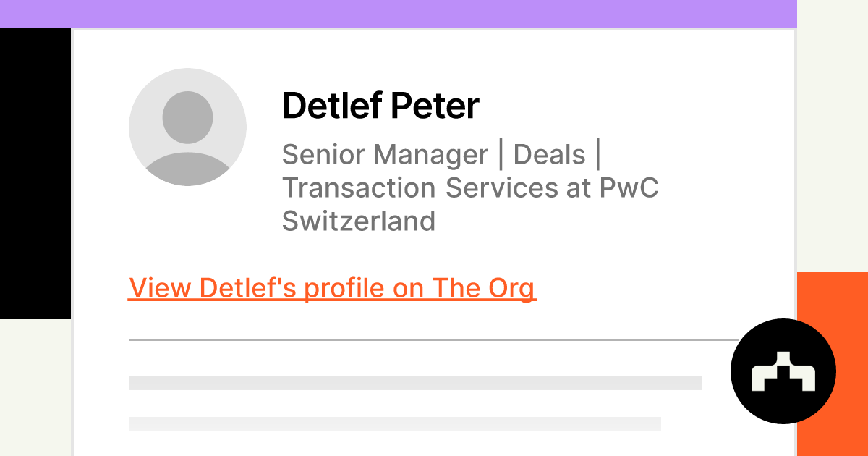
Task: Click The Org logo in black circle
Action: coord(783,371)
